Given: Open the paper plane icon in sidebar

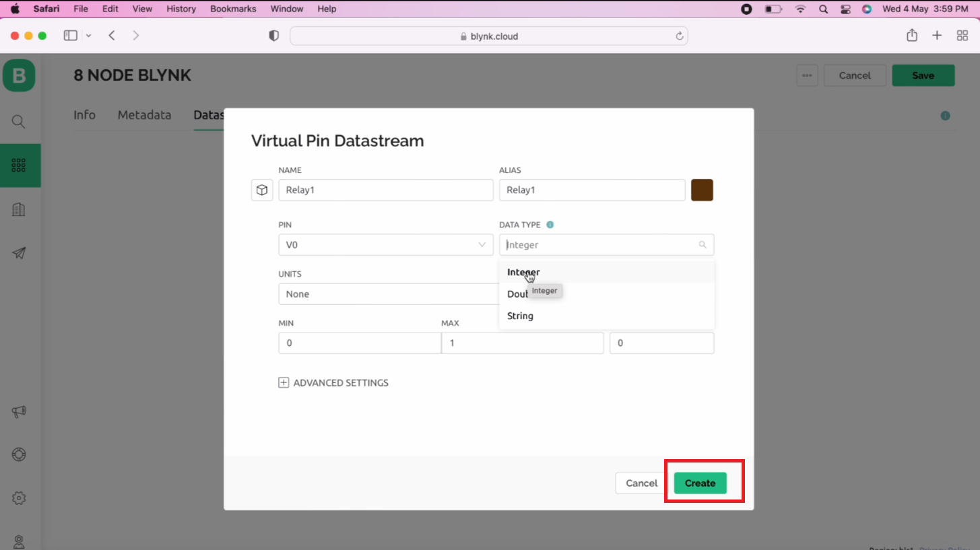Looking at the screenshot, I should (19, 253).
